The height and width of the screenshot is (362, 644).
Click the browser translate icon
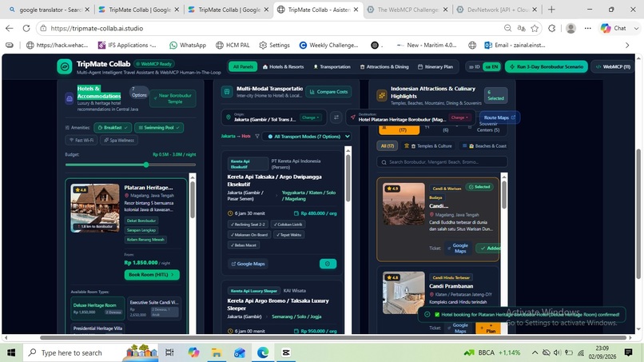pyautogui.click(x=521, y=28)
